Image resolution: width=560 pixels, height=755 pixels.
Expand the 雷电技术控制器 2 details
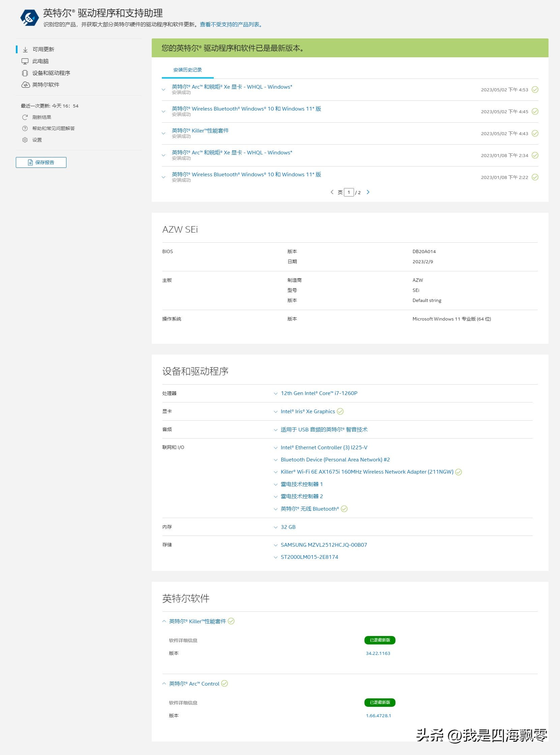coord(275,497)
